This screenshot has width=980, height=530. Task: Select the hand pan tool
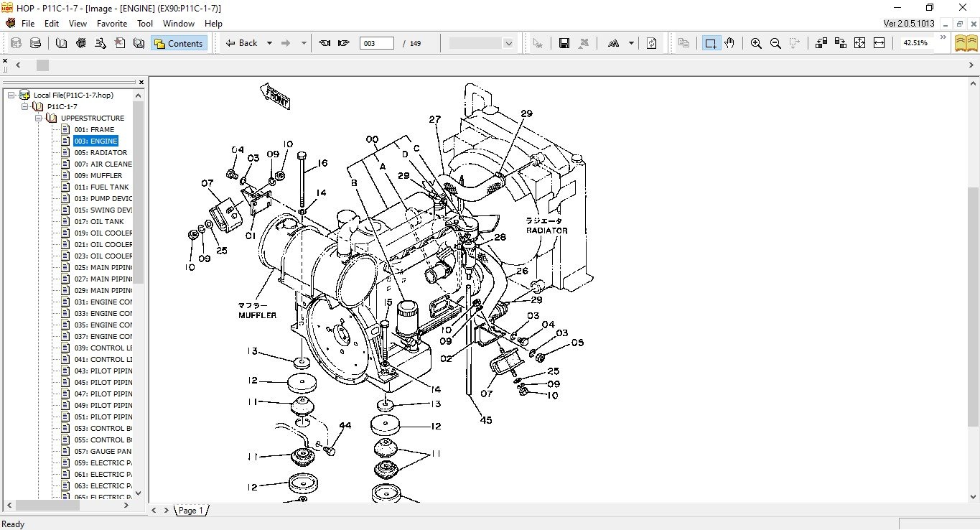729,43
